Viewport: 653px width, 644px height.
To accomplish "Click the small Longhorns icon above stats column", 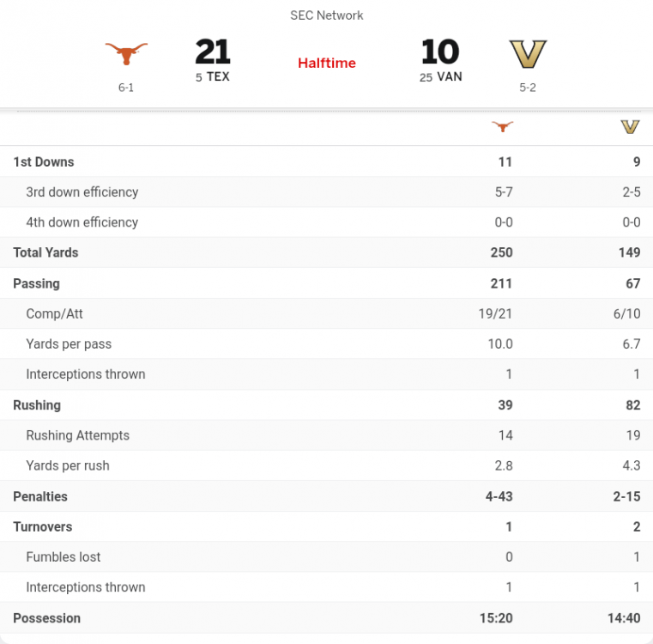I will (x=503, y=127).
